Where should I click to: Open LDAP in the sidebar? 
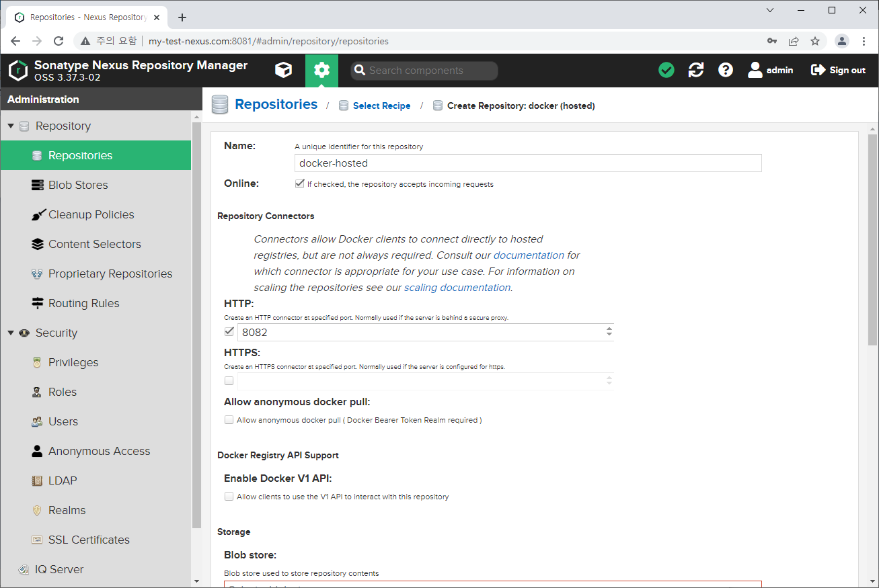(95, 480)
